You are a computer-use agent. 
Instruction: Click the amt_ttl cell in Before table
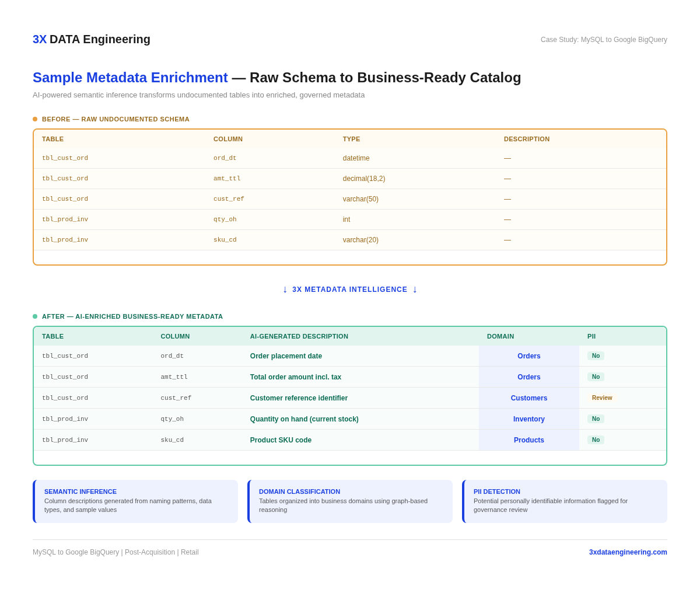(227, 179)
